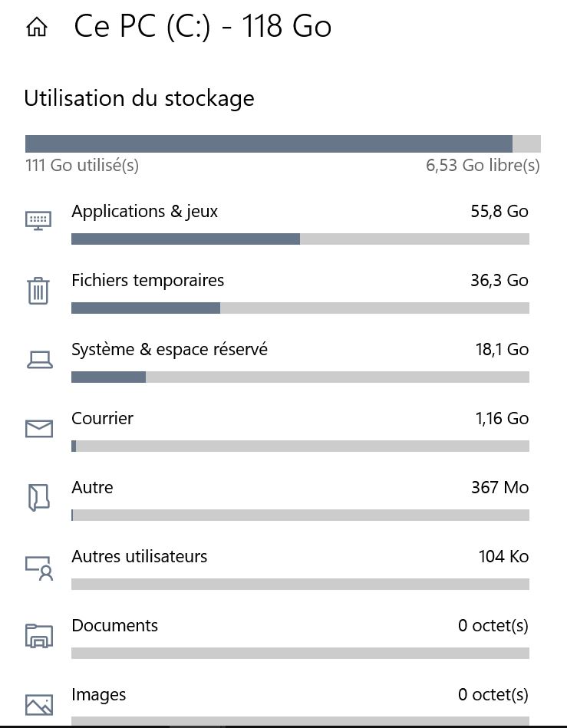Open Système & espace réservé details
The height and width of the screenshot is (728, 567).
pos(170,350)
